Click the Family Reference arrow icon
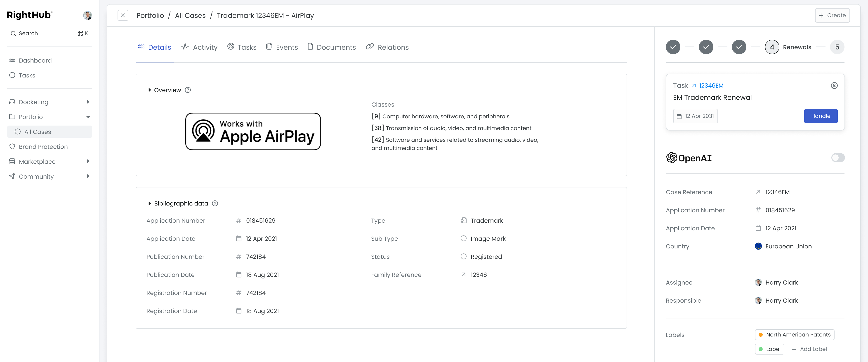 click(463, 274)
